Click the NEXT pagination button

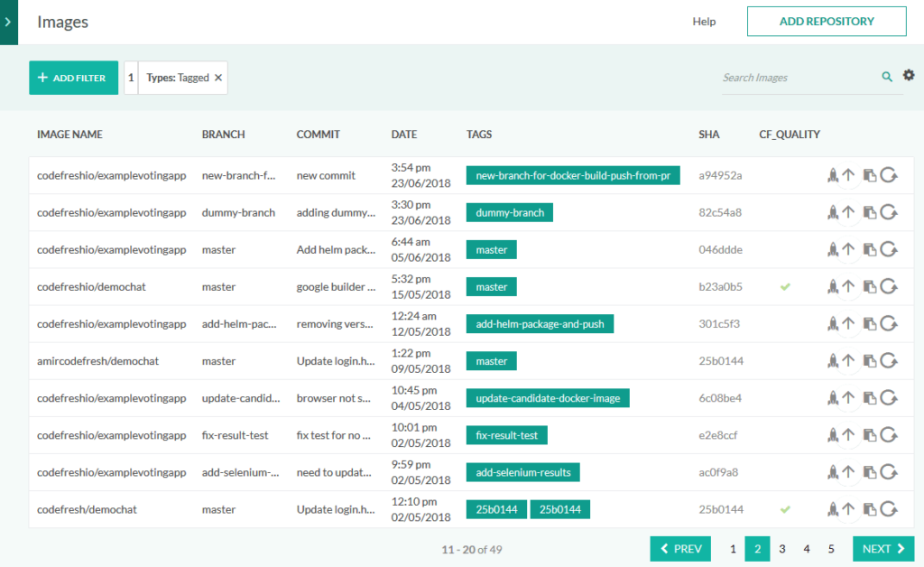point(882,548)
